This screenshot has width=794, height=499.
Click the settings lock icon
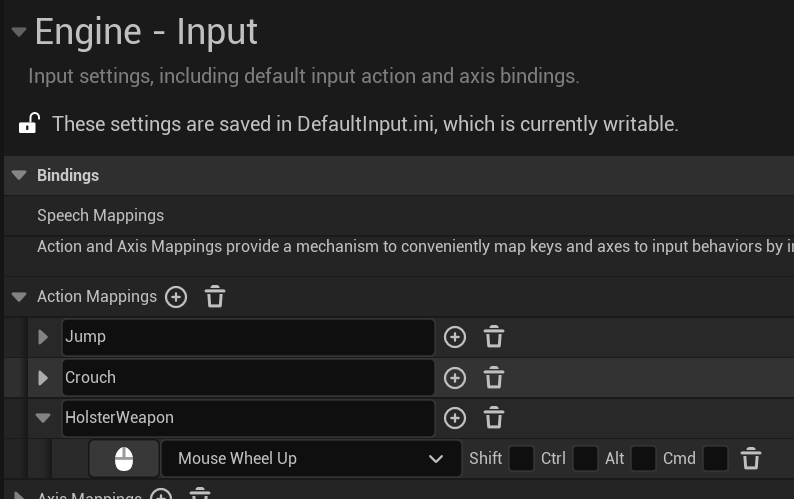coord(29,124)
